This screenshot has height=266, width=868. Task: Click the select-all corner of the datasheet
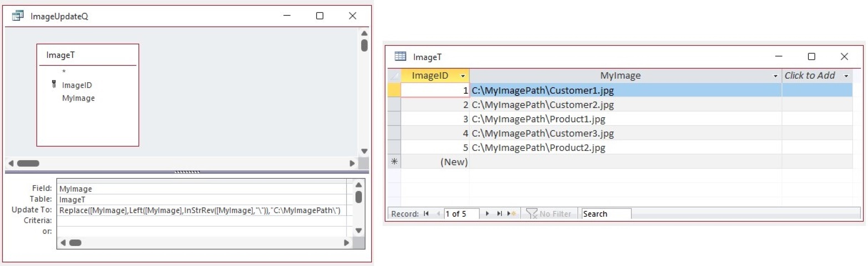pos(394,76)
